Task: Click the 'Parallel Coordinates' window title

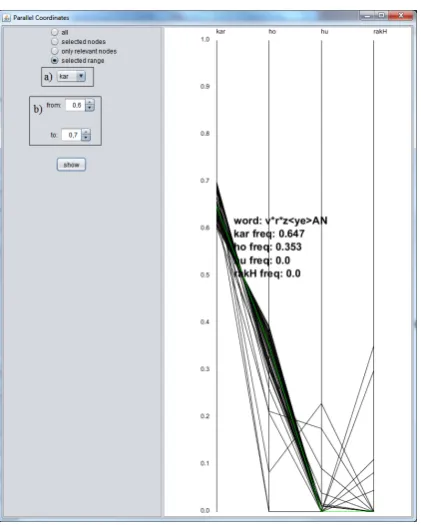Action: click(41, 18)
